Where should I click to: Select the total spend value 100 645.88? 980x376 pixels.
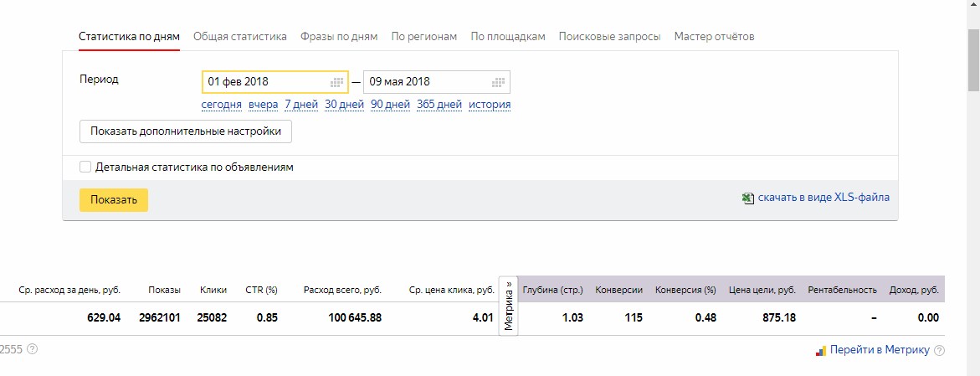[x=355, y=318]
